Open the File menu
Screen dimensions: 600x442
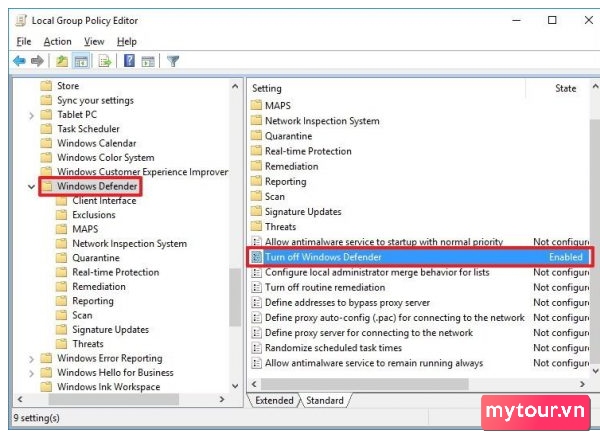coord(24,41)
